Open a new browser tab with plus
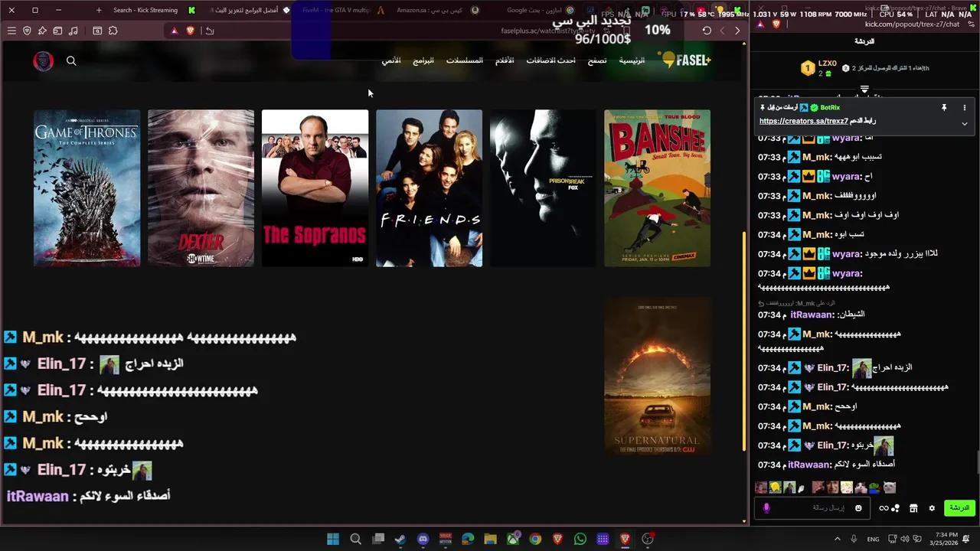 pyautogui.click(x=99, y=10)
